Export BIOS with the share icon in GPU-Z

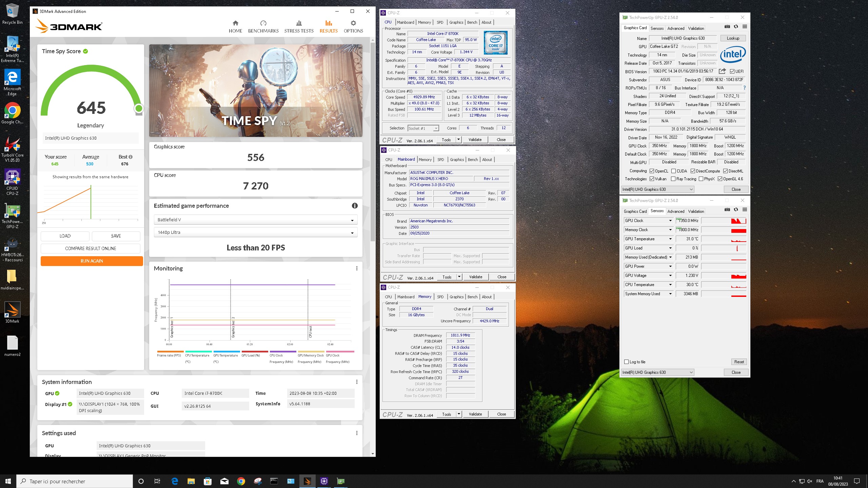coord(722,71)
